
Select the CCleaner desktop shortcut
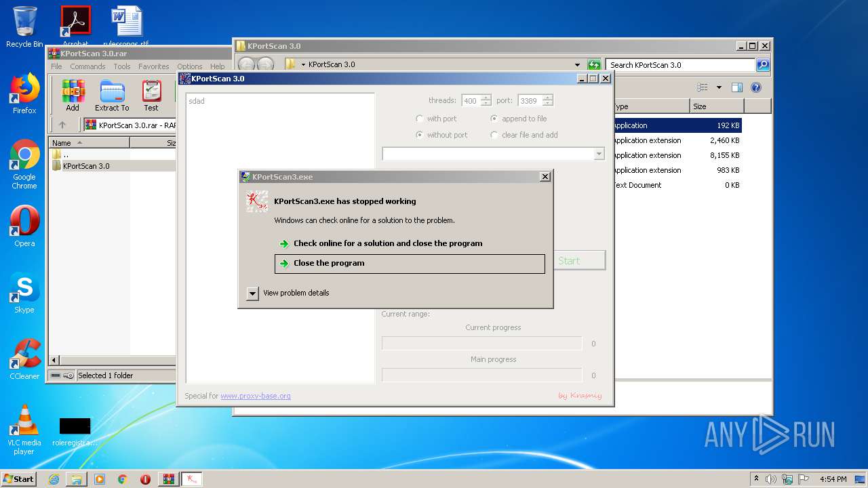(x=24, y=359)
